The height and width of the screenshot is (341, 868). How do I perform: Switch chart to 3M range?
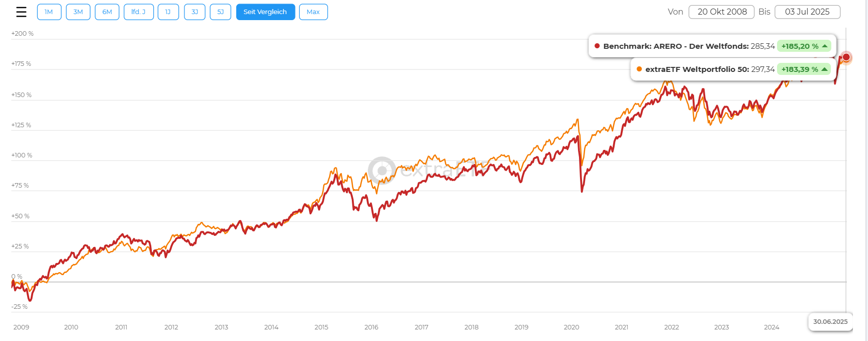pos(78,12)
